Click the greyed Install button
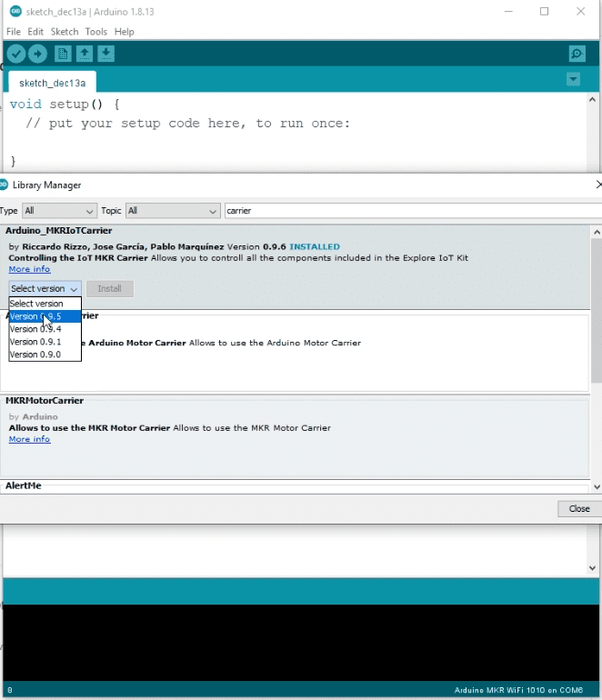Viewport: 602px width, 700px height. 109,288
